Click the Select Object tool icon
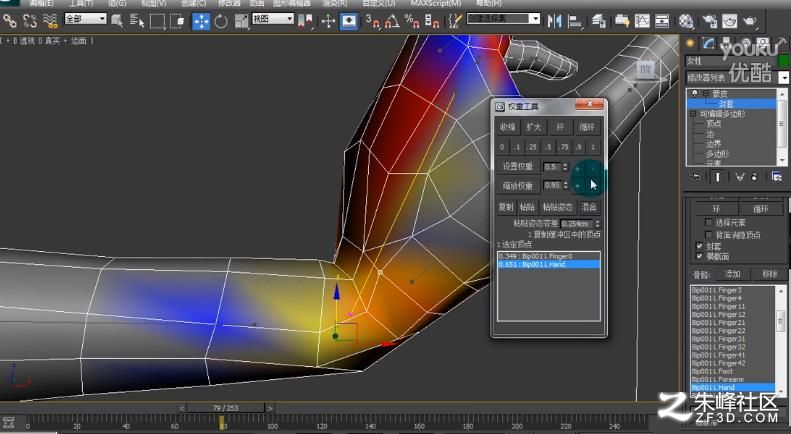The height and width of the screenshot is (434, 791). click(x=117, y=21)
